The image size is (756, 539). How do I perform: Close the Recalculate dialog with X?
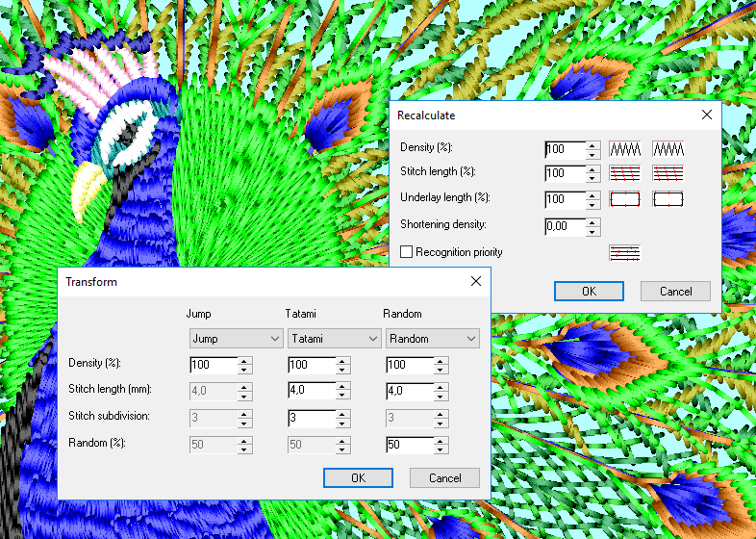(707, 115)
